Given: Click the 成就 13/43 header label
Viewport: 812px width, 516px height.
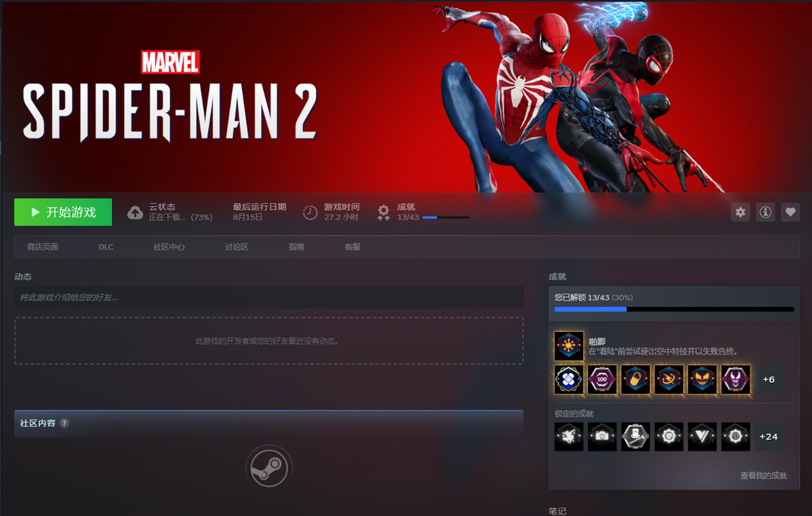Looking at the screenshot, I should pos(408,212).
